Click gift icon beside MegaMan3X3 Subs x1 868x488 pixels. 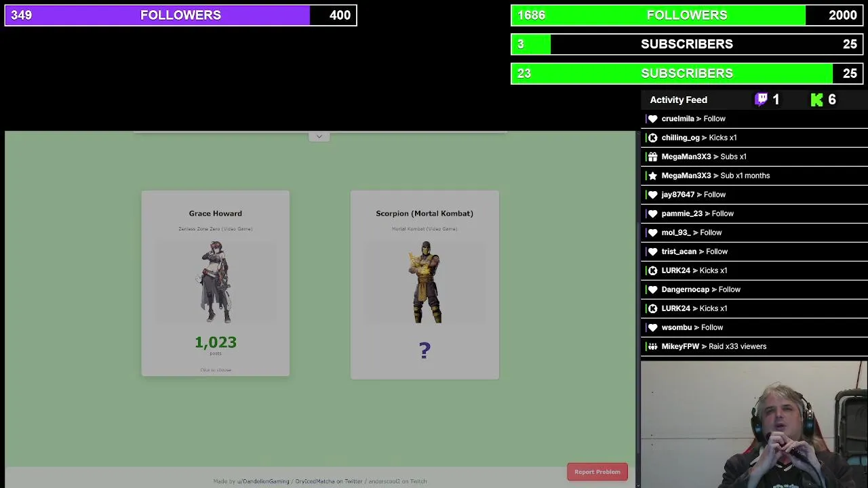[x=652, y=157]
